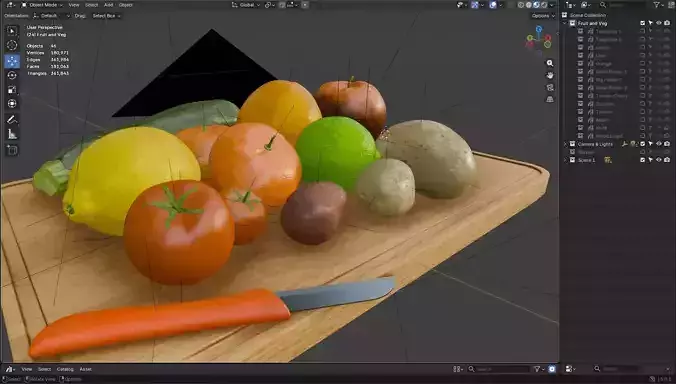The height and width of the screenshot is (384, 676).
Task: Open the asset browser View menu
Action: [27, 369]
